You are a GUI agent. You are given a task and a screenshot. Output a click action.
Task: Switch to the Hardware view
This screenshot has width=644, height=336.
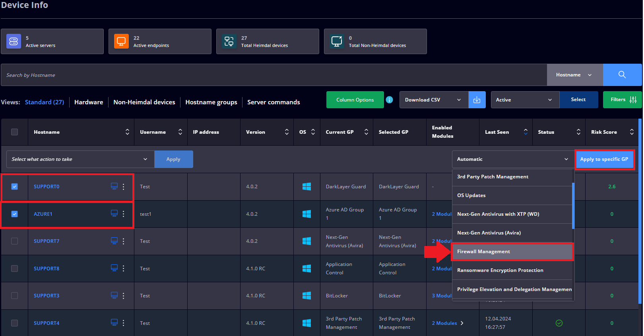coord(89,102)
